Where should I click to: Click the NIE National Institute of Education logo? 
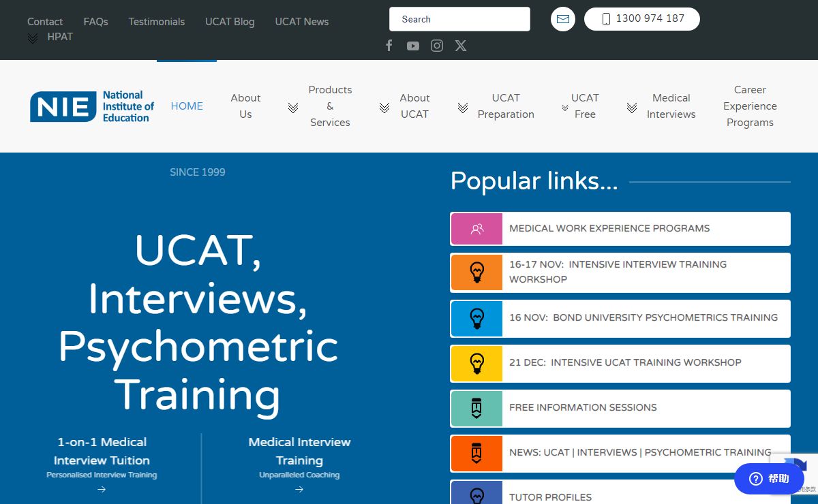point(92,106)
